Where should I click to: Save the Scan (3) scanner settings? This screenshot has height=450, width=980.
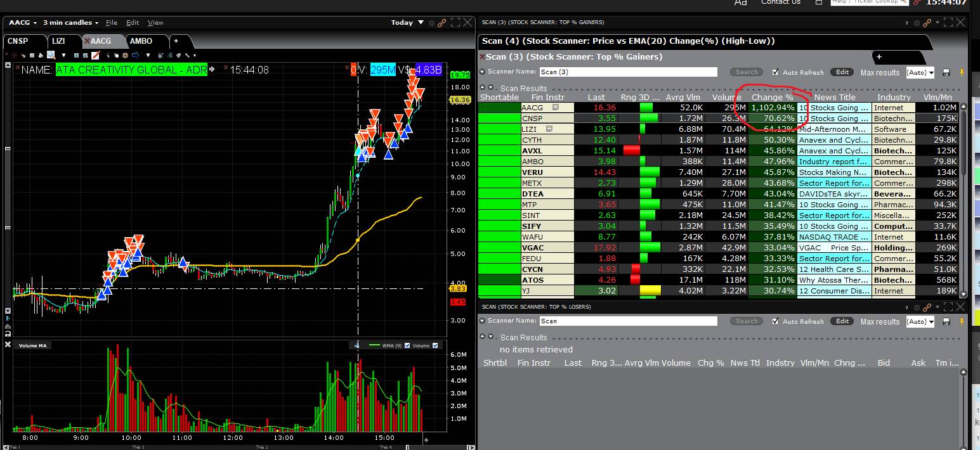click(947, 72)
